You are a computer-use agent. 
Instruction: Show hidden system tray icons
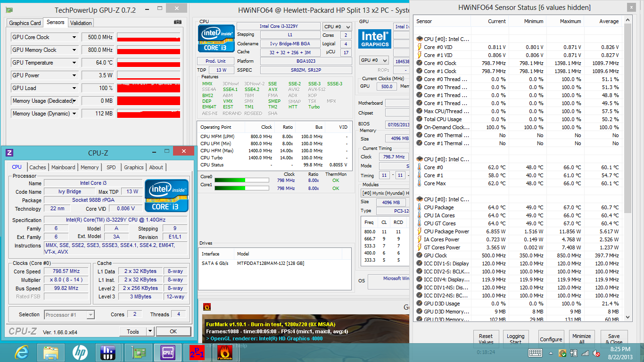[x=551, y=353]
